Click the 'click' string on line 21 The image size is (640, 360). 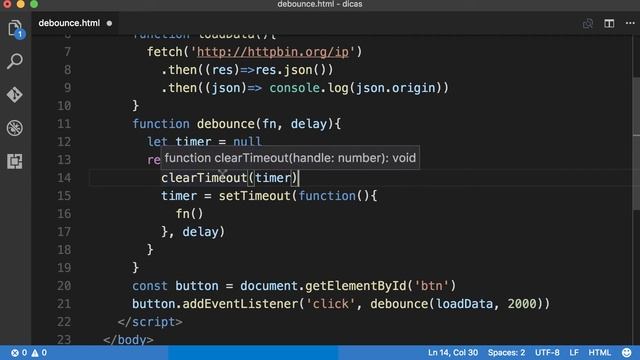[x=331, y=304]
